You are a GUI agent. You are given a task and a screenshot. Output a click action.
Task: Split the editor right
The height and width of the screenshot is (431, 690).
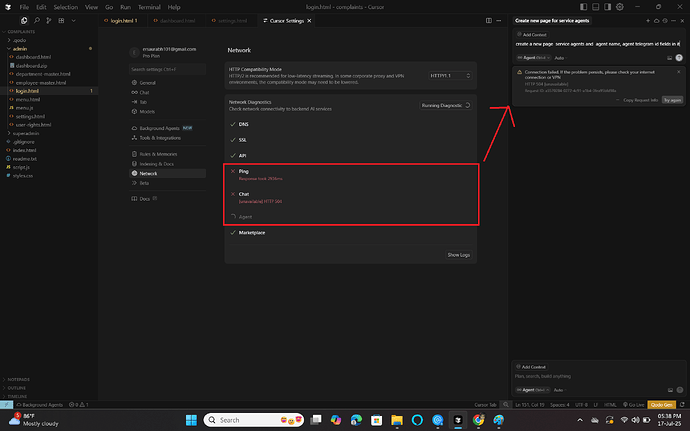pyautogui.click(x=489, y=21)
